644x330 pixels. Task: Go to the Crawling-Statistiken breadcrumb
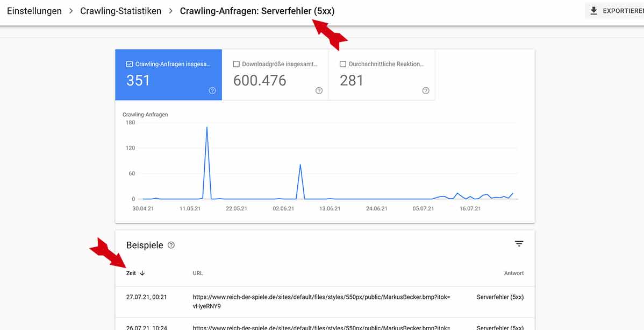pos(121,11)
